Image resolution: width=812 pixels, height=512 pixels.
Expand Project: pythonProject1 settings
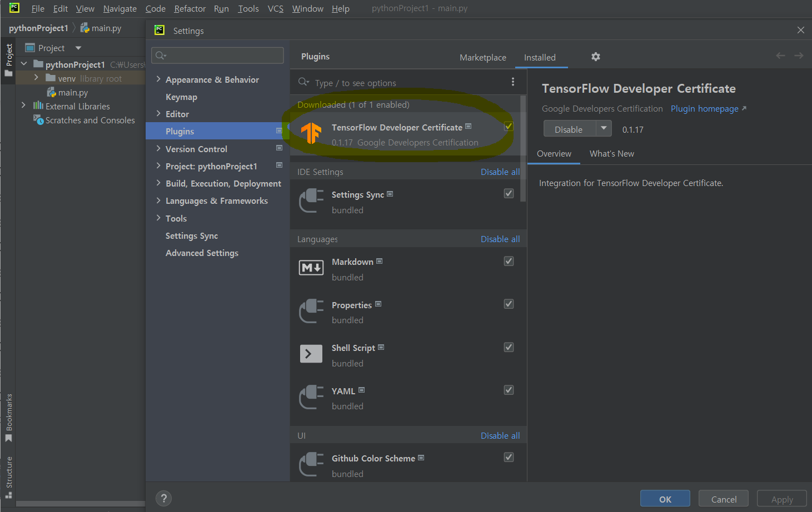coord(158,165)
